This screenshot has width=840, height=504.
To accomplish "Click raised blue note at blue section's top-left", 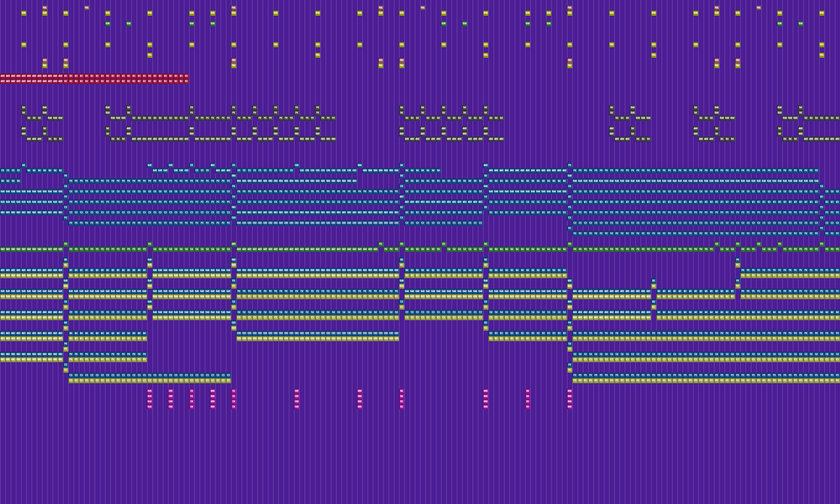I will pyautogui.click(x=24, y=165).
